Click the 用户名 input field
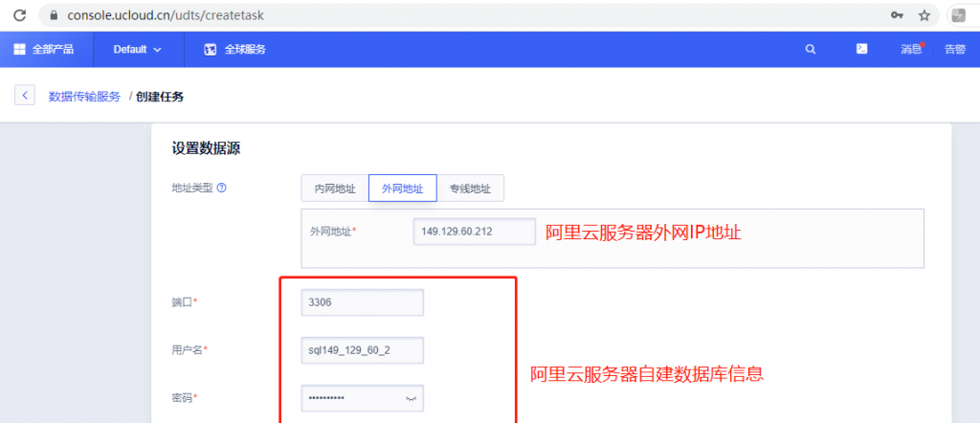980x423 pixels. coord(363,350)
